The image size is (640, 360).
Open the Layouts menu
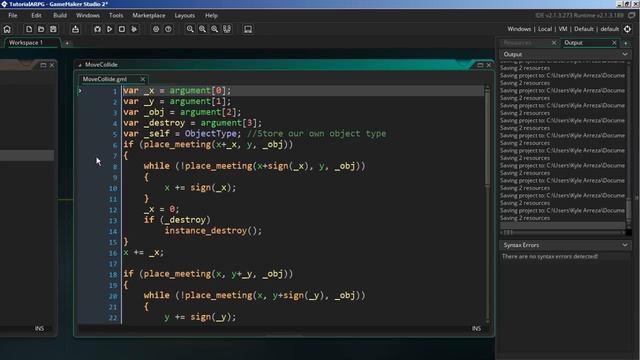click(x=184, y=16)
